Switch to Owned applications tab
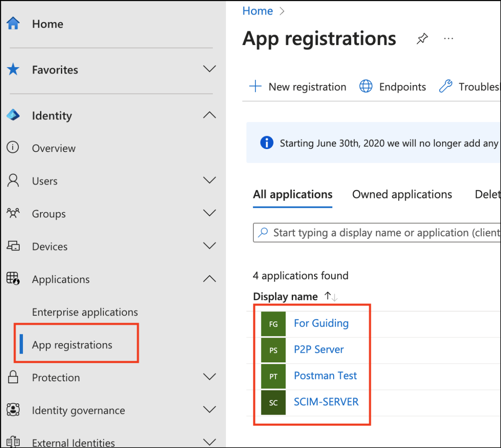Image resolution: width=501 pixels, height=448 pixels. (402, 195)
